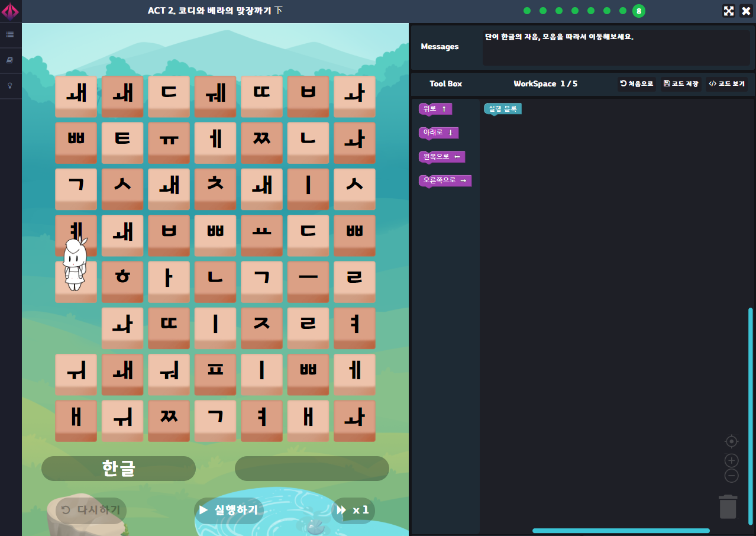Click the pink diamond logo icon

pos(10,11)
